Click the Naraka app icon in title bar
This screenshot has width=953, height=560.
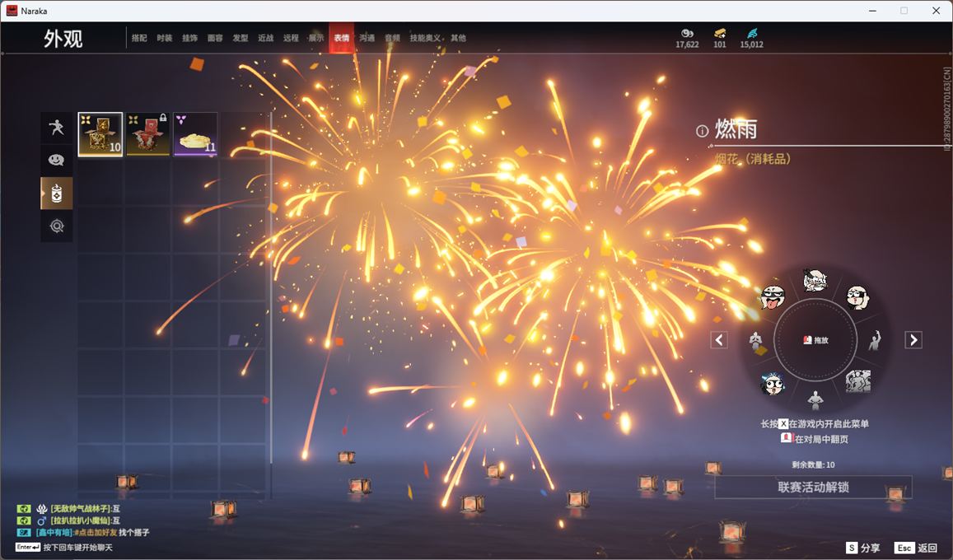(12, 11)
